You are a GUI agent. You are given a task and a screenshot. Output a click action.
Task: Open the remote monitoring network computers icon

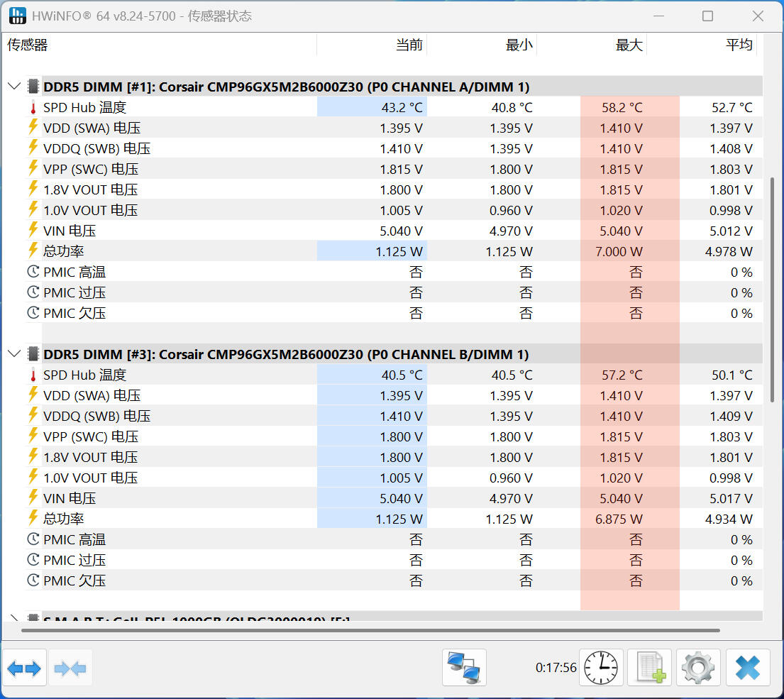pyautogui.click(x=464, y=668)
